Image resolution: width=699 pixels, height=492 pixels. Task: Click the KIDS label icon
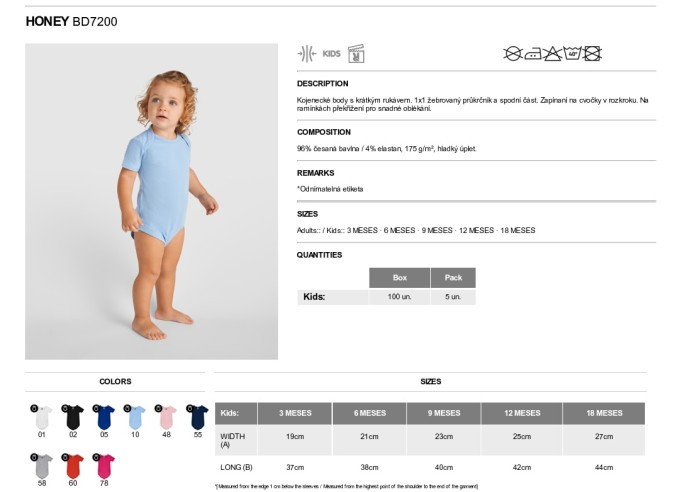[x=331, y=54]
